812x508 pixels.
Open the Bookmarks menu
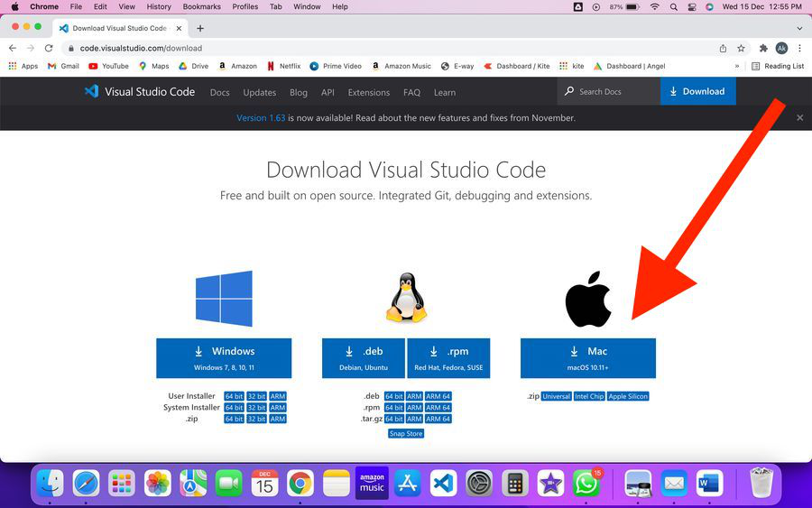202,6
